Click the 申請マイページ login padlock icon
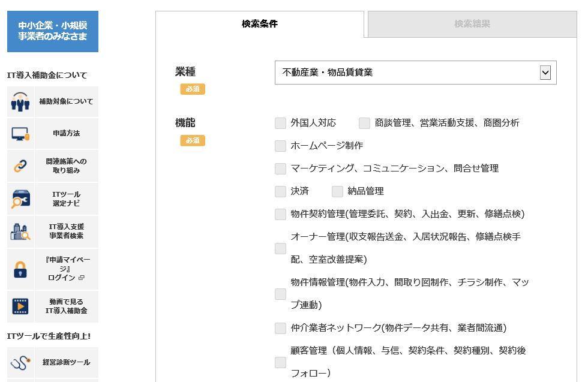The width and height of the screenshot is (588, 382). tap(20, 269)
